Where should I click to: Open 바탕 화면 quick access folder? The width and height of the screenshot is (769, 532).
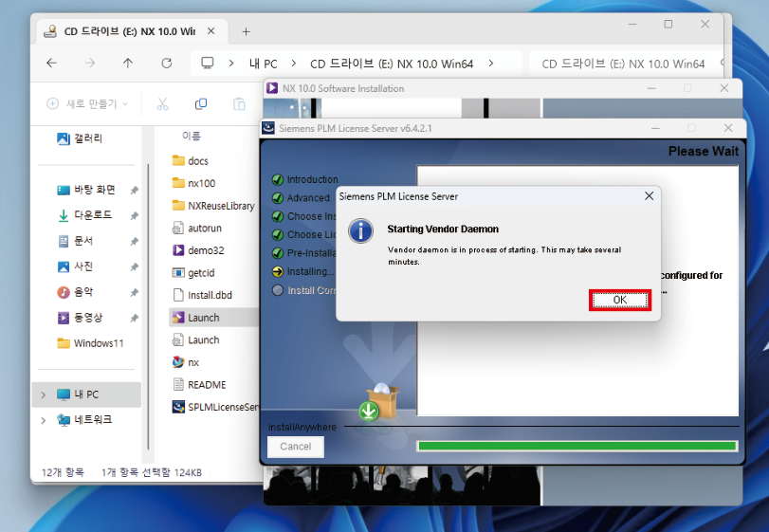[86, 190]
